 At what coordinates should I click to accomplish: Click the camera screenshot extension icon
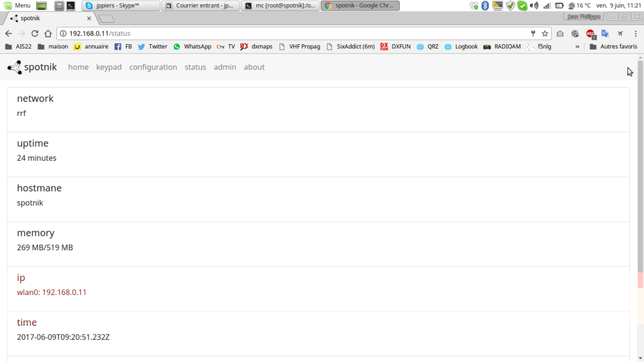click(x=560, y=34)
